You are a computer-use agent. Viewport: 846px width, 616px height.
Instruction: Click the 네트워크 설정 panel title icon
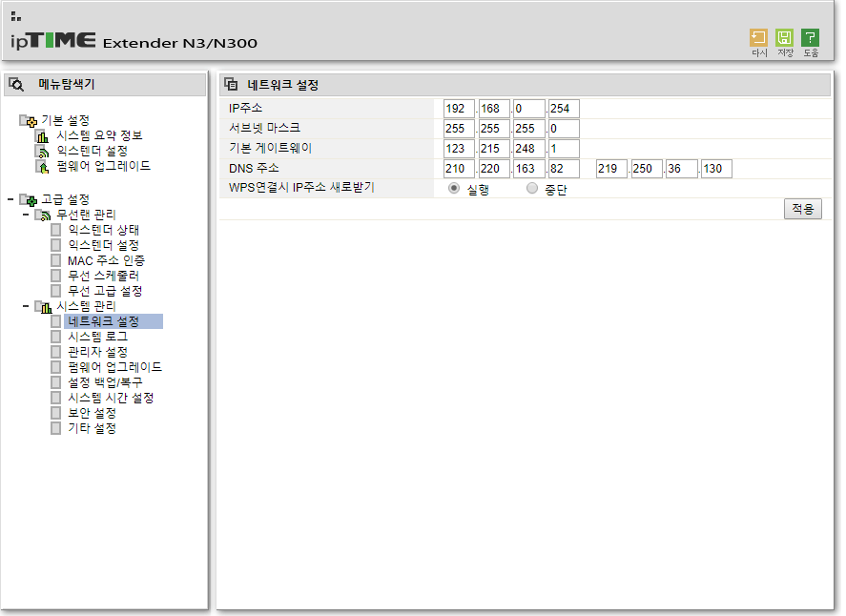click(231, 84)
